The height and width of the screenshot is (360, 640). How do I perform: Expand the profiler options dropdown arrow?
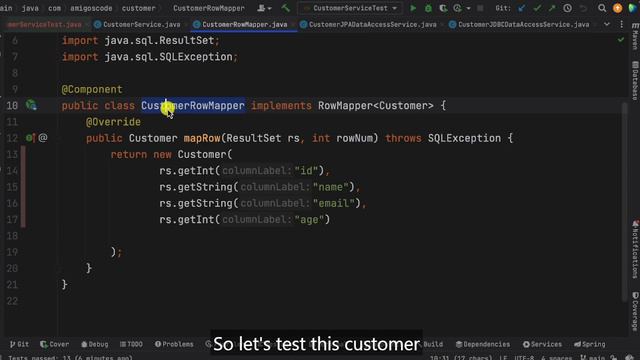468,8
